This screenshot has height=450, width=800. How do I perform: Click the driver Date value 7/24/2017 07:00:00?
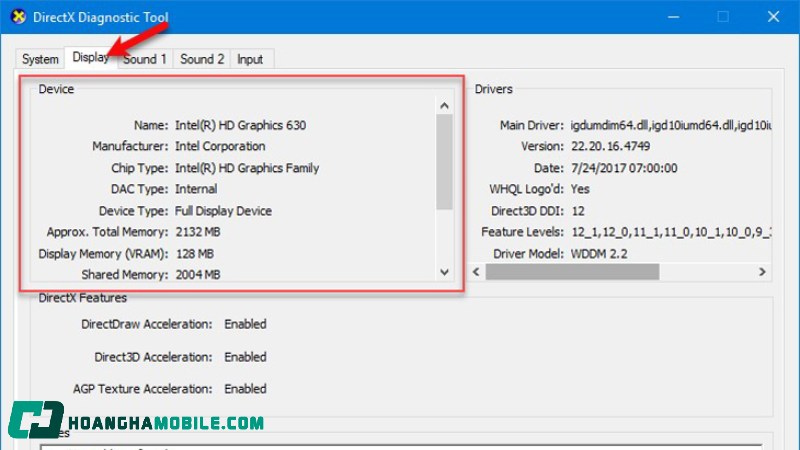pos(624,168)
